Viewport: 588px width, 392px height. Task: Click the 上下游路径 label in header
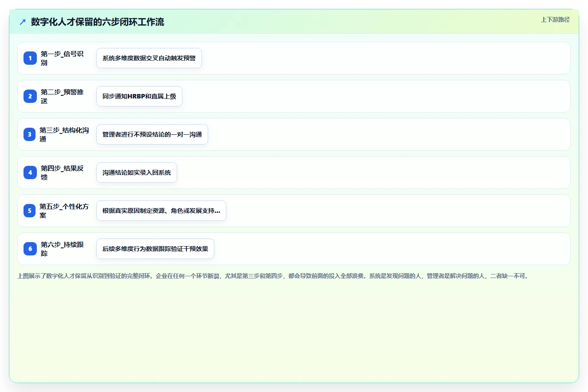tap(555, 20)
